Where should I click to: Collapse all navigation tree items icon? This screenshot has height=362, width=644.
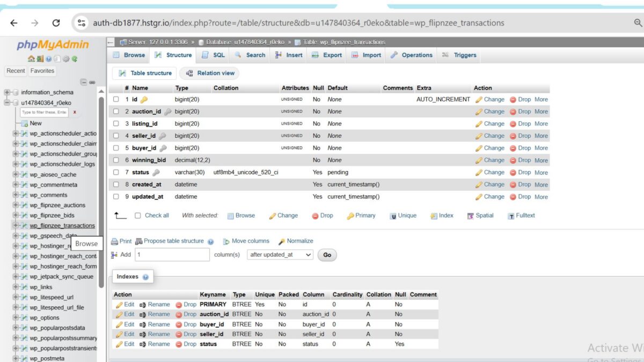[x=84, y=82]
